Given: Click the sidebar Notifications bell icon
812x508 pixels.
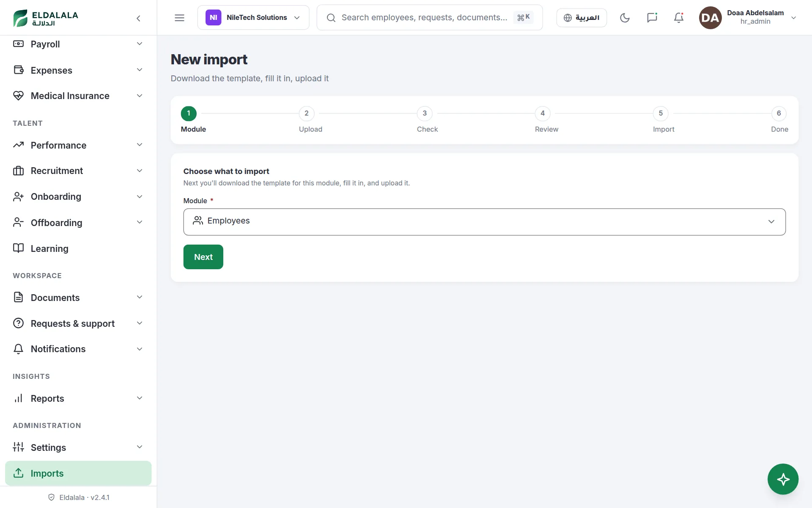Looking at the screenshot, I should [x=18, y=349].
